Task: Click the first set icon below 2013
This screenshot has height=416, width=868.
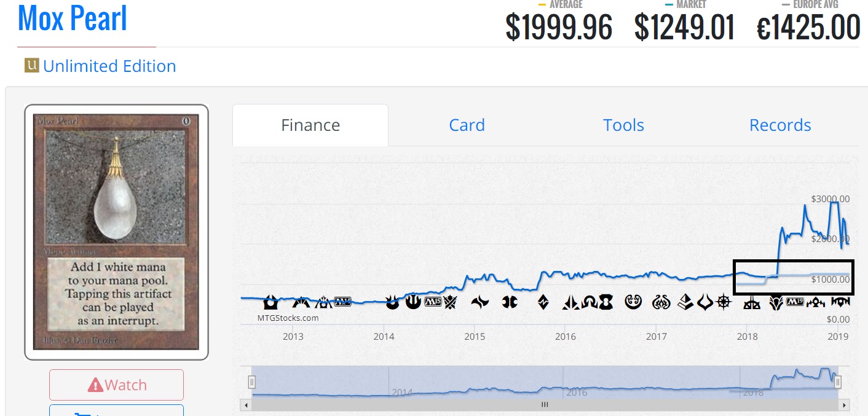Action: pyautogui.click(x=270, y=302)
